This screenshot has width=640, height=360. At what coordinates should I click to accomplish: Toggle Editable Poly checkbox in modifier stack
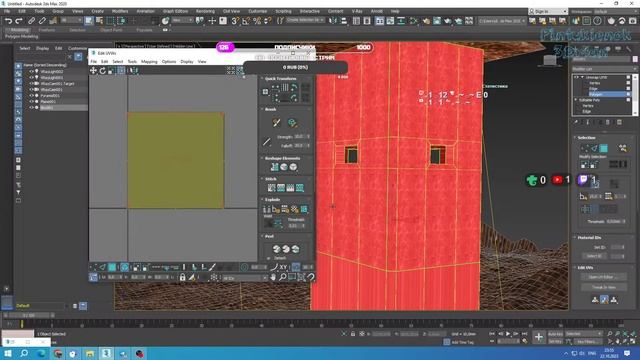(x=628, y=100)
